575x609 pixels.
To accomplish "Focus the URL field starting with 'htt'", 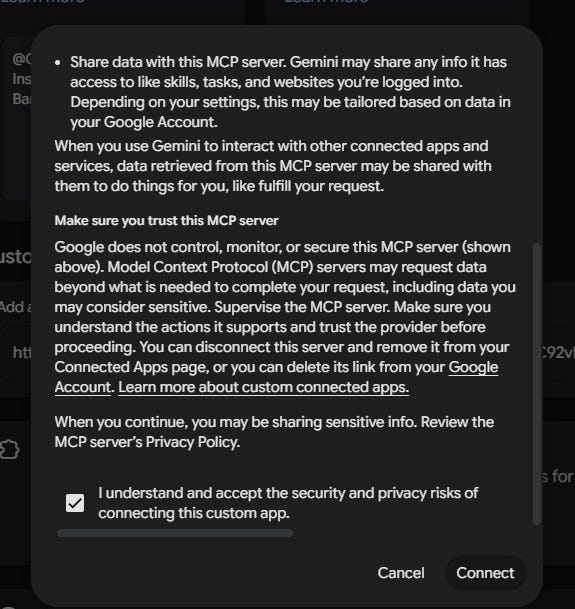I will point(16,353).
